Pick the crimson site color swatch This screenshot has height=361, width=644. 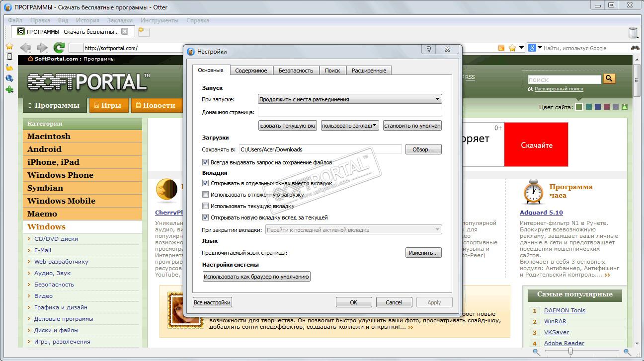click(x=607, y=107)
